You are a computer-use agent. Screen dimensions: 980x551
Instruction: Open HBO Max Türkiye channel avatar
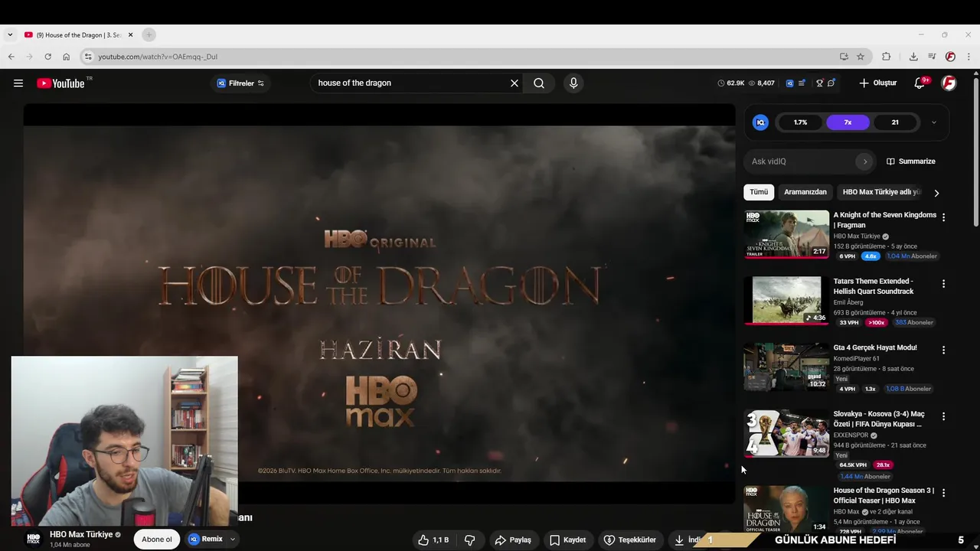[34, 539]
